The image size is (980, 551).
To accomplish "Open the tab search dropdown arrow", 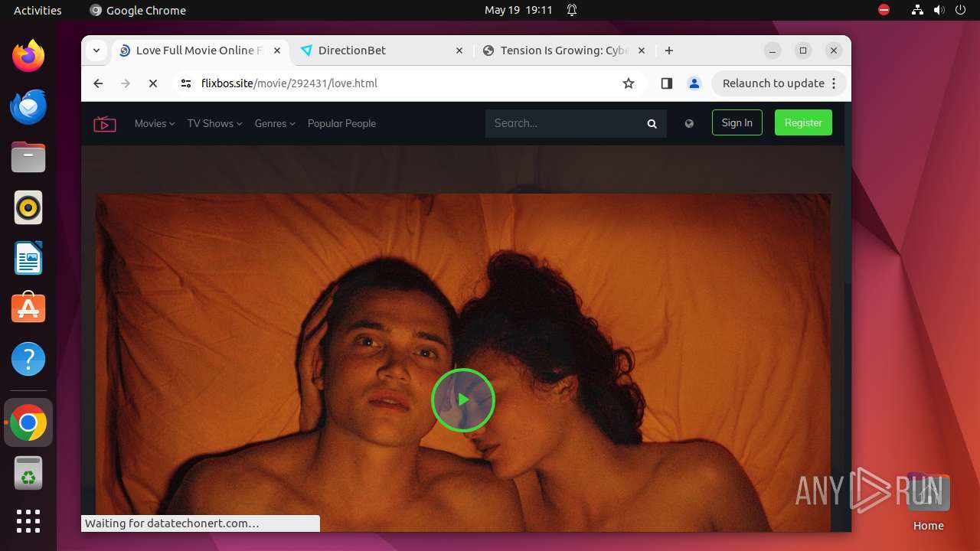I will tap(96, 51).
